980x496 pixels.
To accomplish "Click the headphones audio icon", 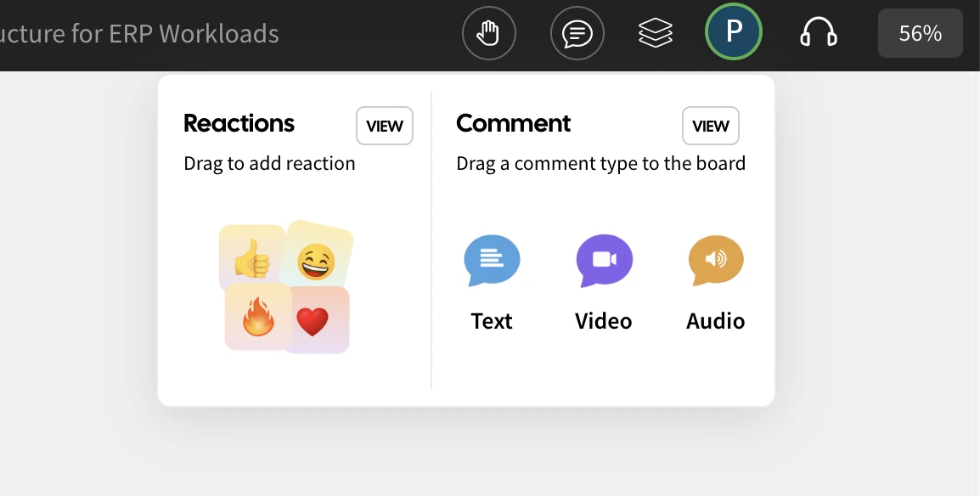I will [819, 34].
